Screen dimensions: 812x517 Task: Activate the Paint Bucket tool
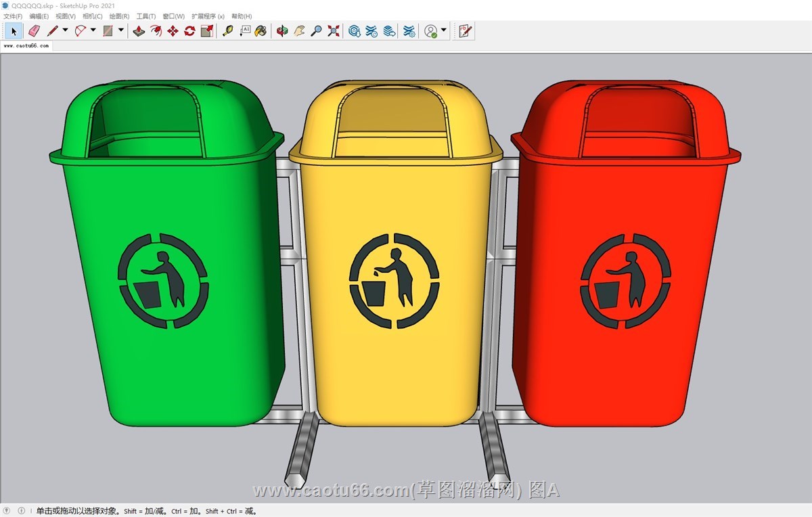(x=261, y=30)
